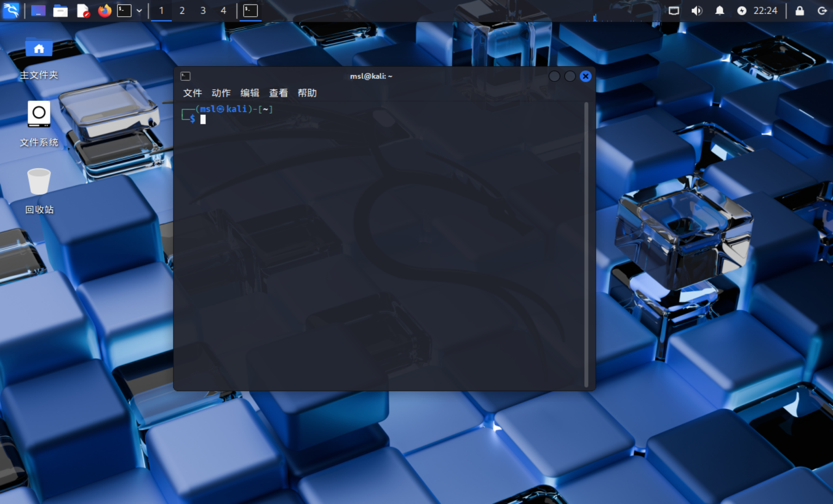Click the terminal vertical scrollbar
Image resolution: width=833 pixels, height=504 pixels.
tap(586, 245)
